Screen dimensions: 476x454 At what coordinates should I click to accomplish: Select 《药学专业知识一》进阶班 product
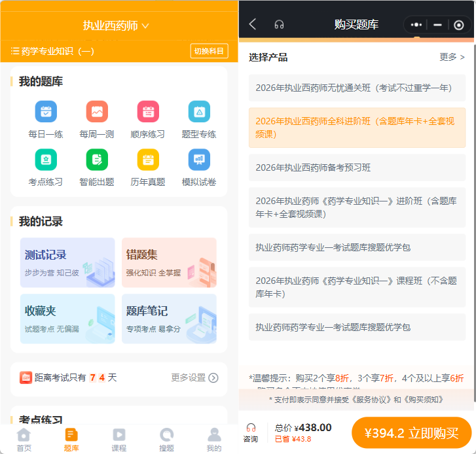click(357, 207)
